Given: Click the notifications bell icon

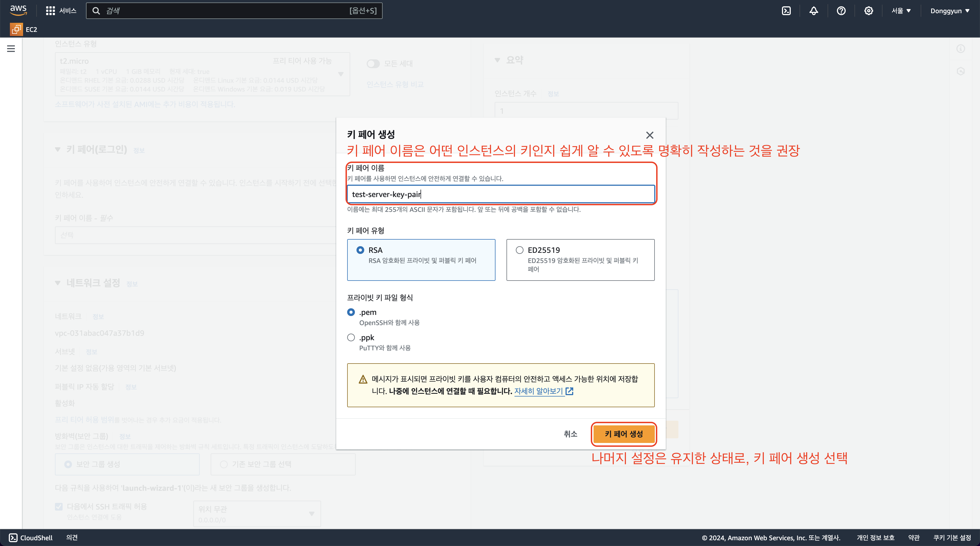Looking at the screenshot, I should click(x=813, y=11).
